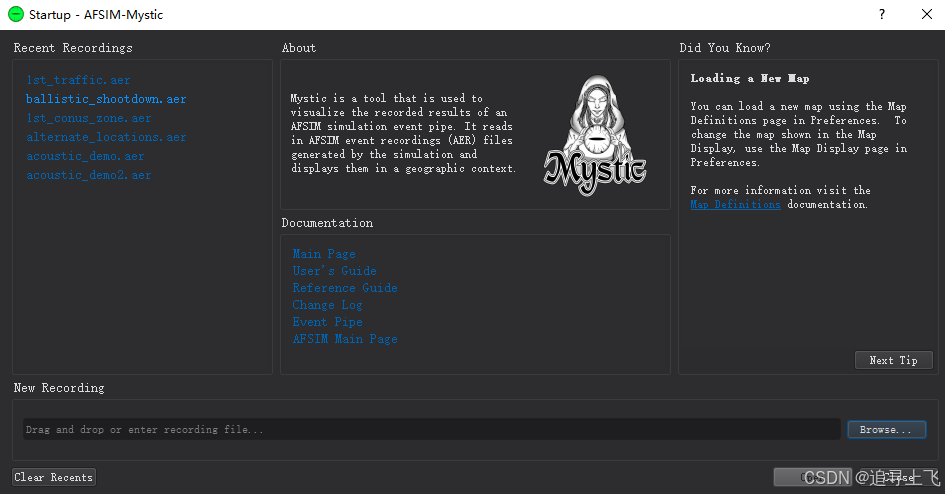Screen dimensions: 945x494
Task: Click the 'Documentation' section label
Action: point(327,223)
